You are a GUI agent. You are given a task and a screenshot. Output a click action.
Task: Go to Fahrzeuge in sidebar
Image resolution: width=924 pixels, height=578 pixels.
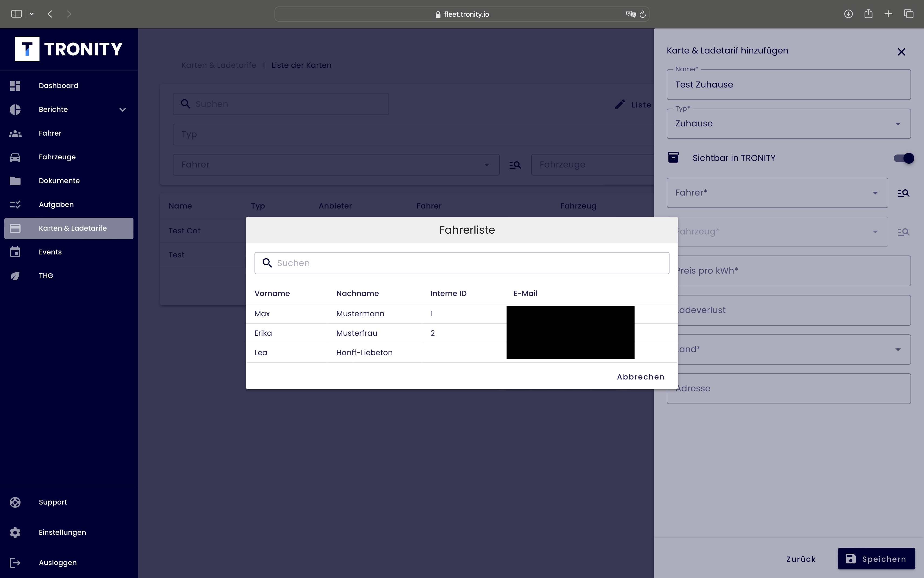point(57,157)
